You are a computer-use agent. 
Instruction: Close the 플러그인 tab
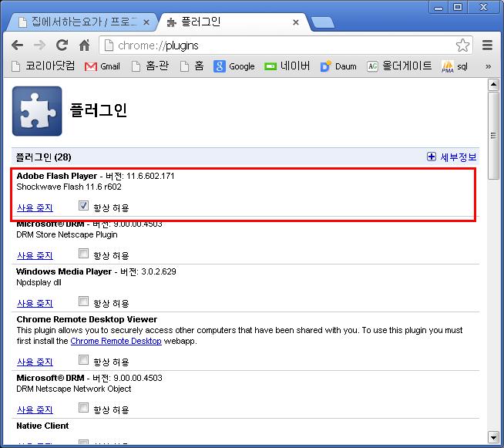coord(296,22)
